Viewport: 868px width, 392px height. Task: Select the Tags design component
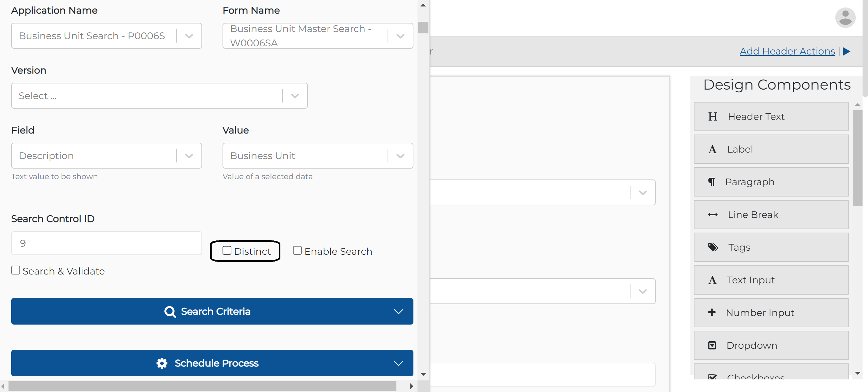pyautogui.click(x=771, y=247)
